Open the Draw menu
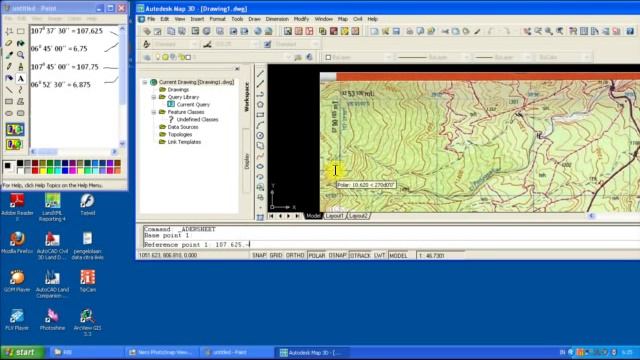640x360 pixels. (x=254, y=19)
